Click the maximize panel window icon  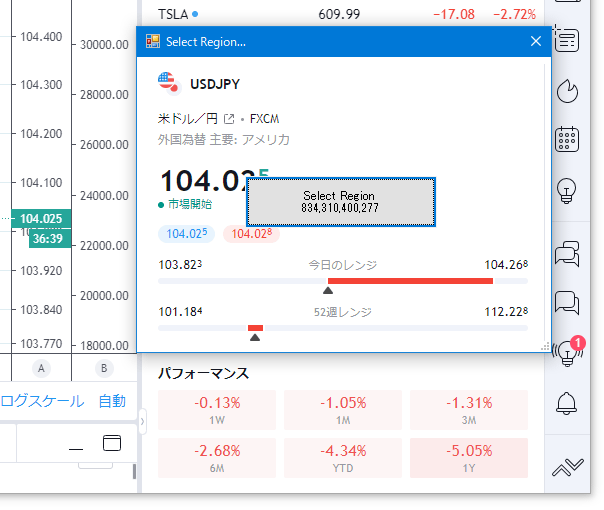tap(112, 443)
